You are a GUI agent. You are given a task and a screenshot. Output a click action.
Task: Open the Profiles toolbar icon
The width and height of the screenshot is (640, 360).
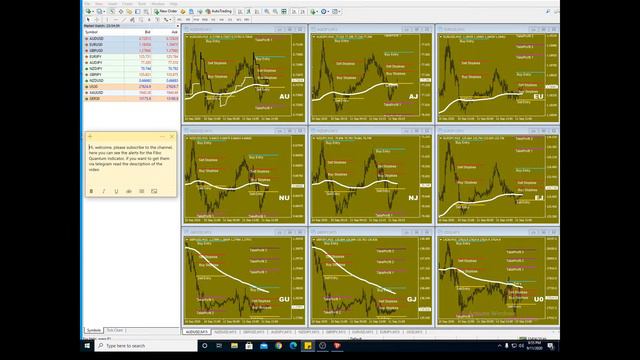point(99,11)
